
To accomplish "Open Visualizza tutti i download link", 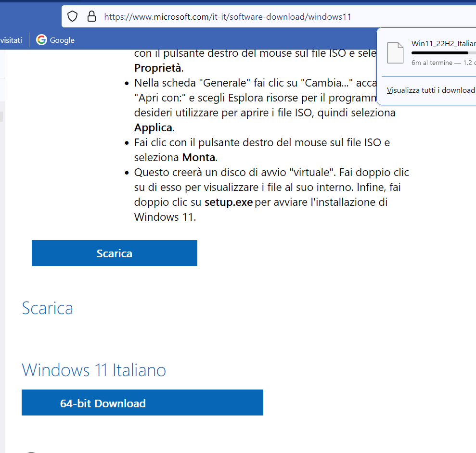I will point(430,90).
